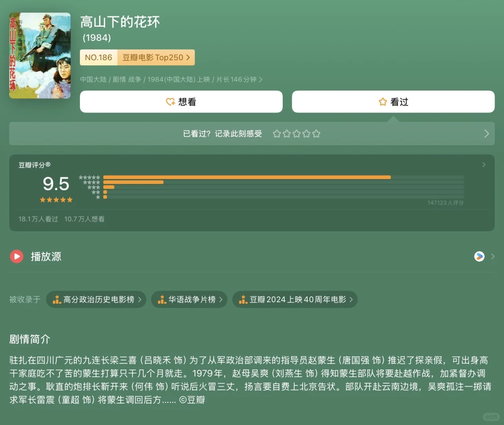Click the 9.5 rating score
This screenshot has height=425, width=504.
56,184
